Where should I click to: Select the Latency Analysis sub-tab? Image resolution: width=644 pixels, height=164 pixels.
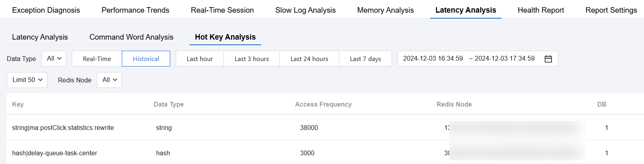[x=40, y=37]
